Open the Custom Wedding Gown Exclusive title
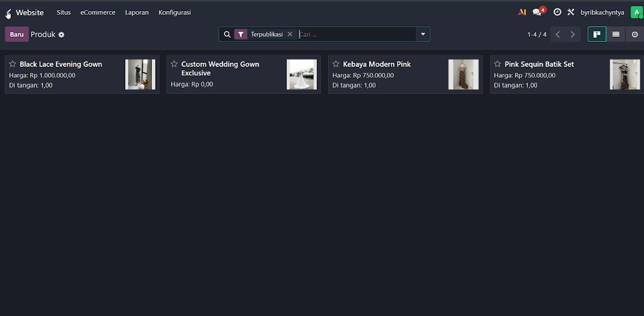The image size is (644, 316). [220, 68]
